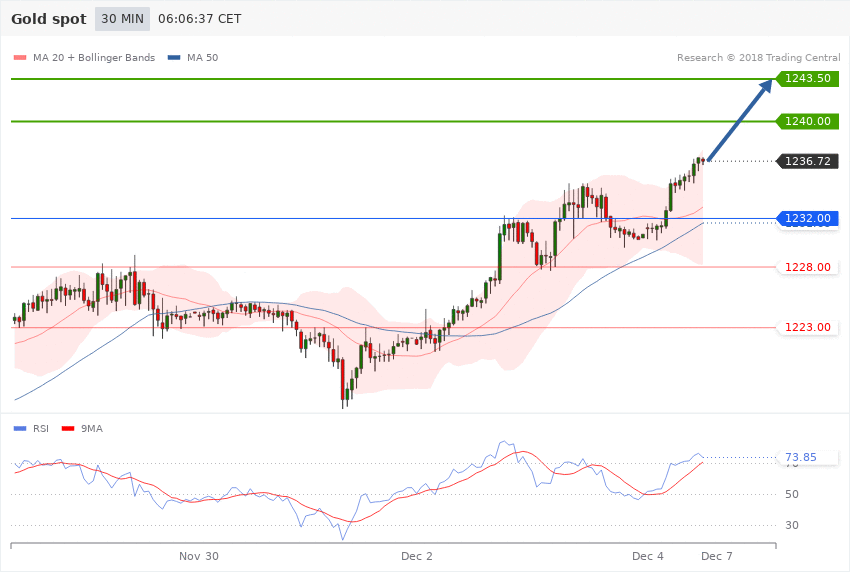Click the MA 20 + Bollinger Bands label
Viewport: 850px width, 576px height.
94,57
